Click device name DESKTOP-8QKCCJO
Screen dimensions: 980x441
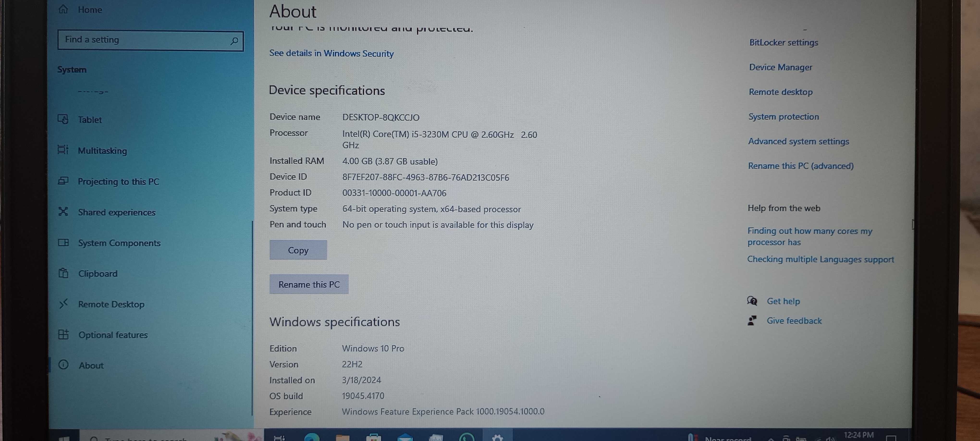pyautogui.click(x=380, y=117)
